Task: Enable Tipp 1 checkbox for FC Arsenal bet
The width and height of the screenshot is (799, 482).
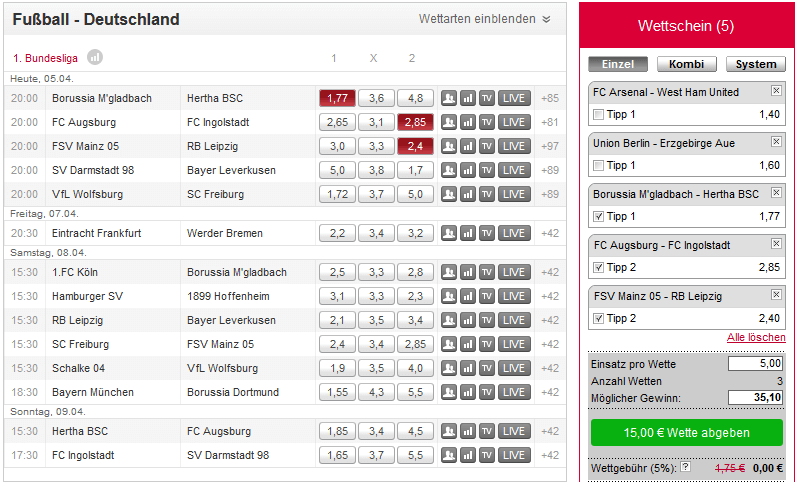Action: (x=599, y=115)
